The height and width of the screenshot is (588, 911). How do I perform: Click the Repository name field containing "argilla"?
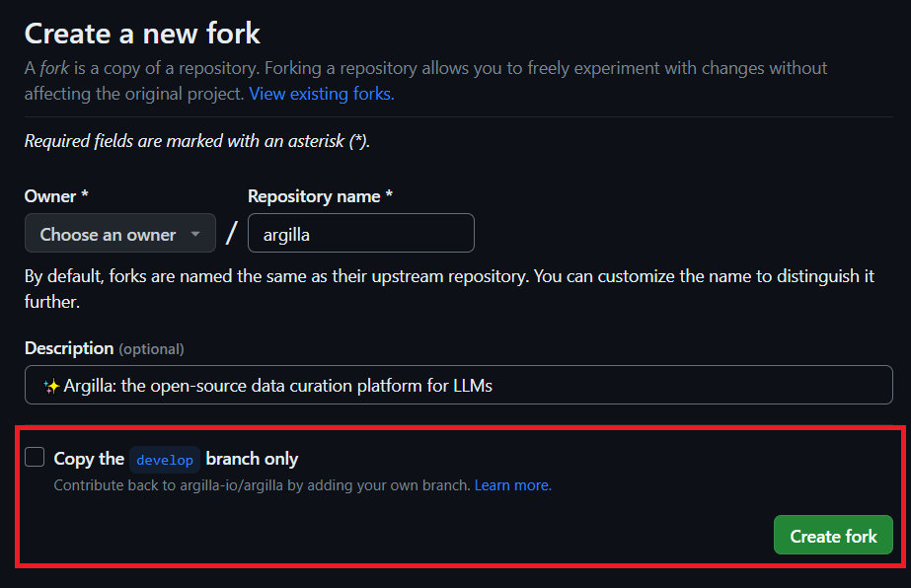[360, 234]
